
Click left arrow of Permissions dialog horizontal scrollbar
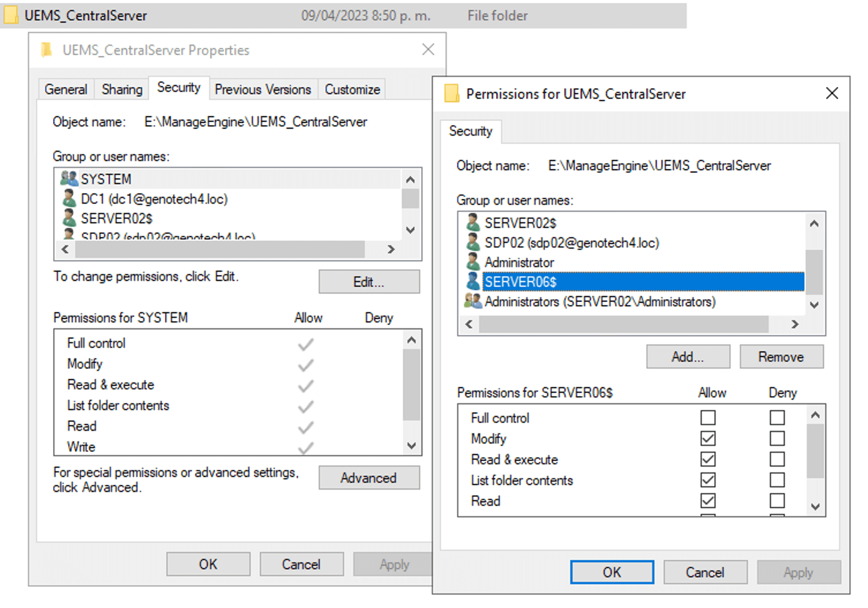click(x=469, y=324)
